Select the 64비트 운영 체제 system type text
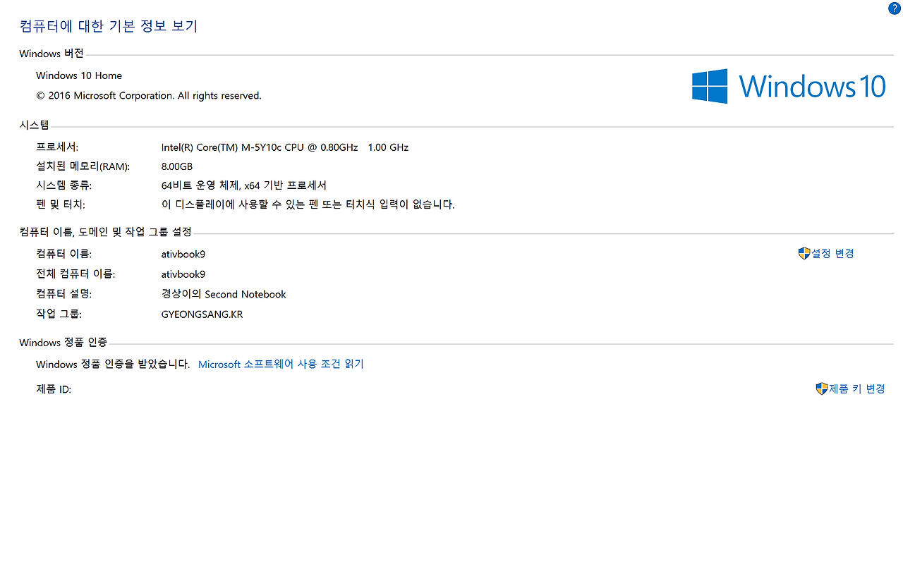This screenshot has width=903, height=588. [243, 185]
